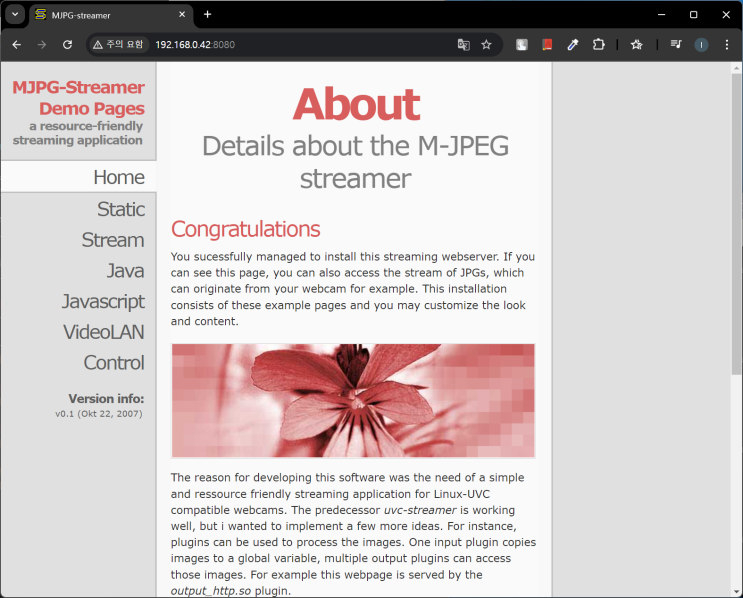Open the gray extension icon in toolbar
The height and width of the screenshot is (598, 743).
[522, 45]
